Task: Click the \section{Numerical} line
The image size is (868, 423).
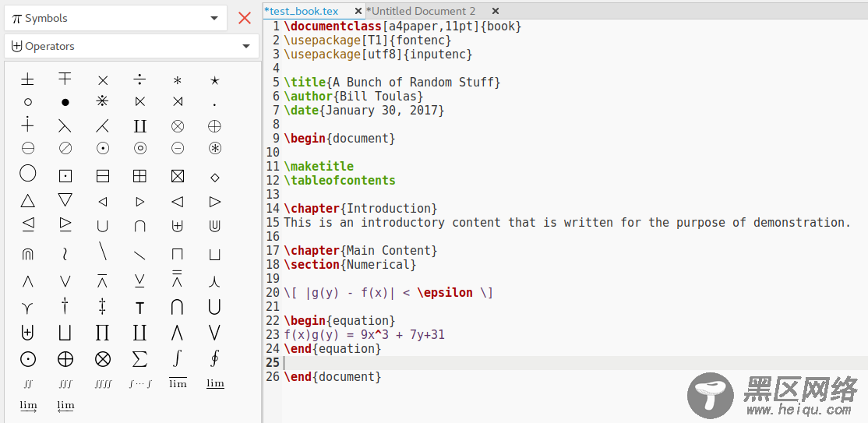Action: tap(350, 265)
